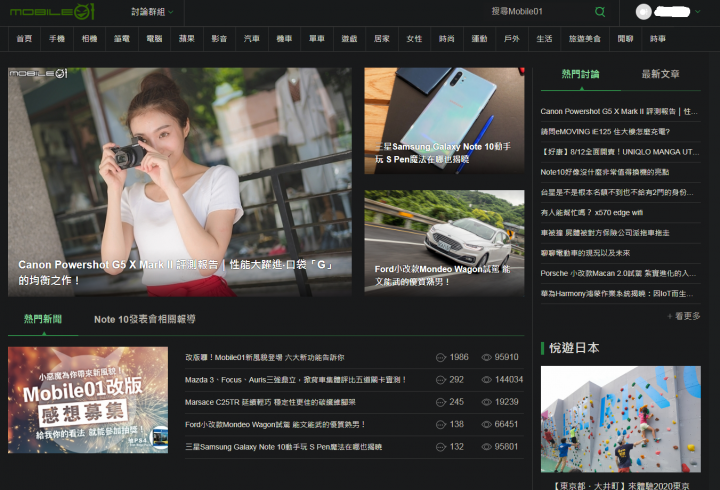
Task: Open the 旅遊美食 category
Action: pyautogui.click(x=585, y=39)
